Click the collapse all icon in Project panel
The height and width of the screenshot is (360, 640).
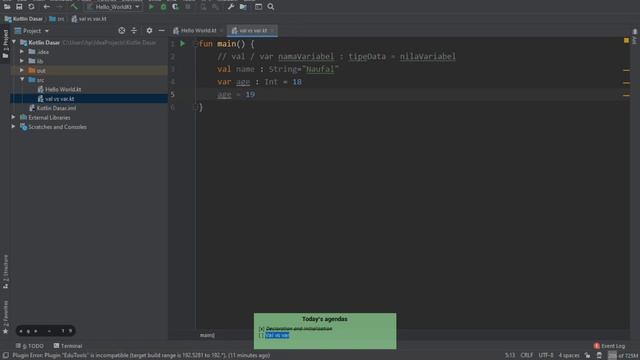click(134, 31)
